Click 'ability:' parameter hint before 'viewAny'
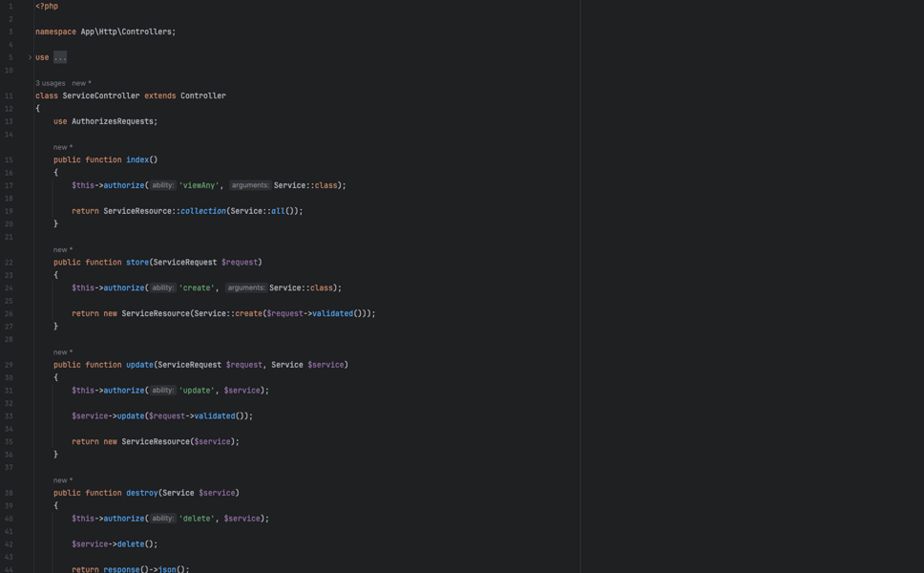Viewport: 924px width, 573px height. pos(162,185)
